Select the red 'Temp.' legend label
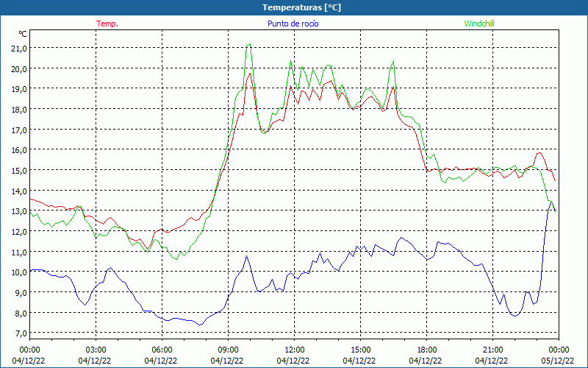The width and height of the screenshot is (588, 368). 107,24
